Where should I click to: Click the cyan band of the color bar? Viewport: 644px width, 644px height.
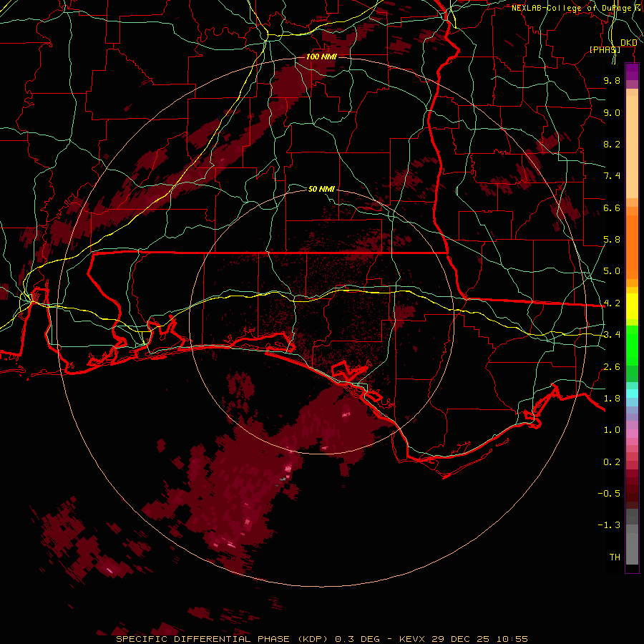coord(632,394)
